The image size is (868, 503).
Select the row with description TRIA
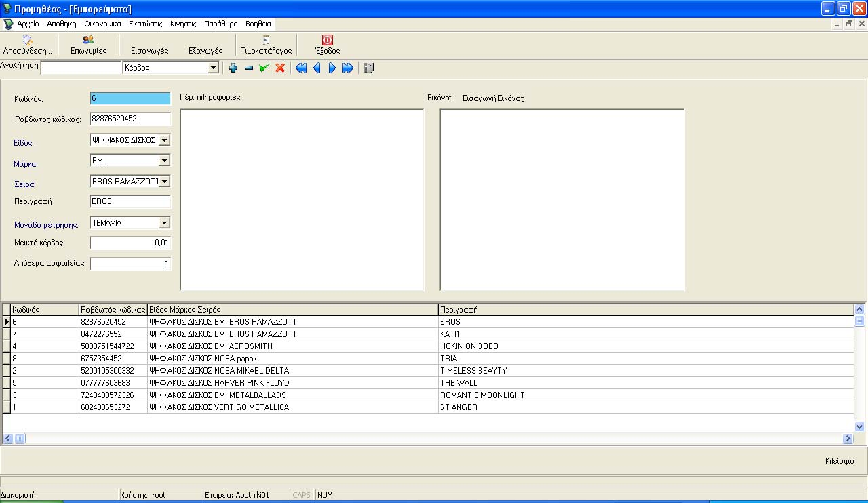coord(428,359)
